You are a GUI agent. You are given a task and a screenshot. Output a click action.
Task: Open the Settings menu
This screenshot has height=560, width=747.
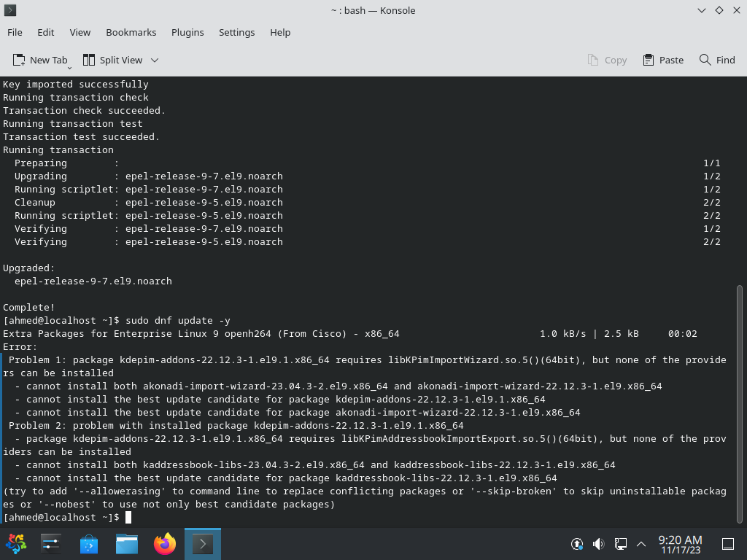[237, 32]
